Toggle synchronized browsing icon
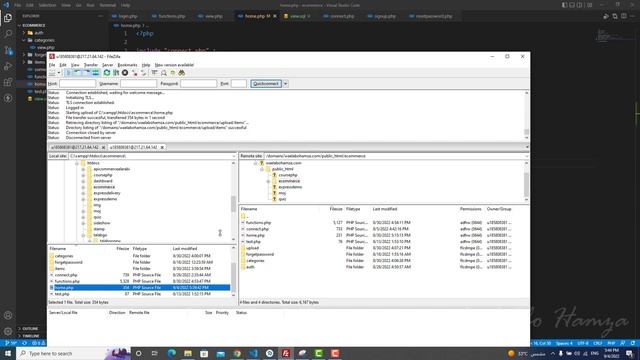This screenshot has width=640, height=360. point(173,73)
